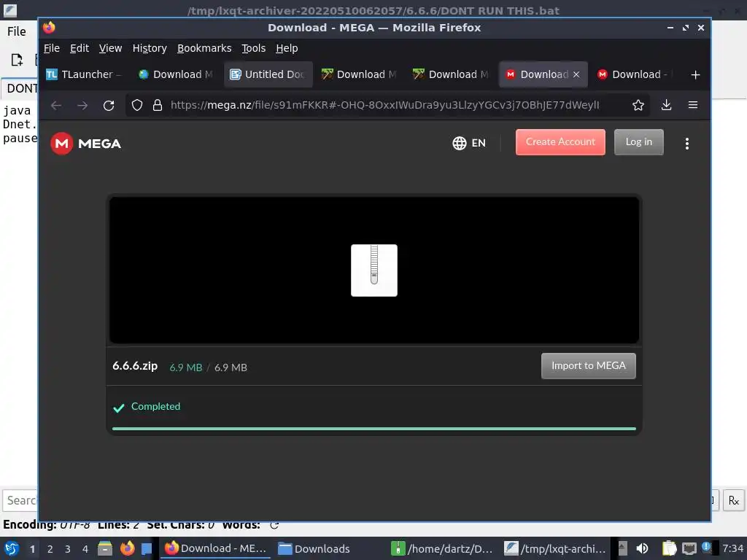The image size is (747, 560).
Task: Click the MEGA logo
Action: coord(86,144)
